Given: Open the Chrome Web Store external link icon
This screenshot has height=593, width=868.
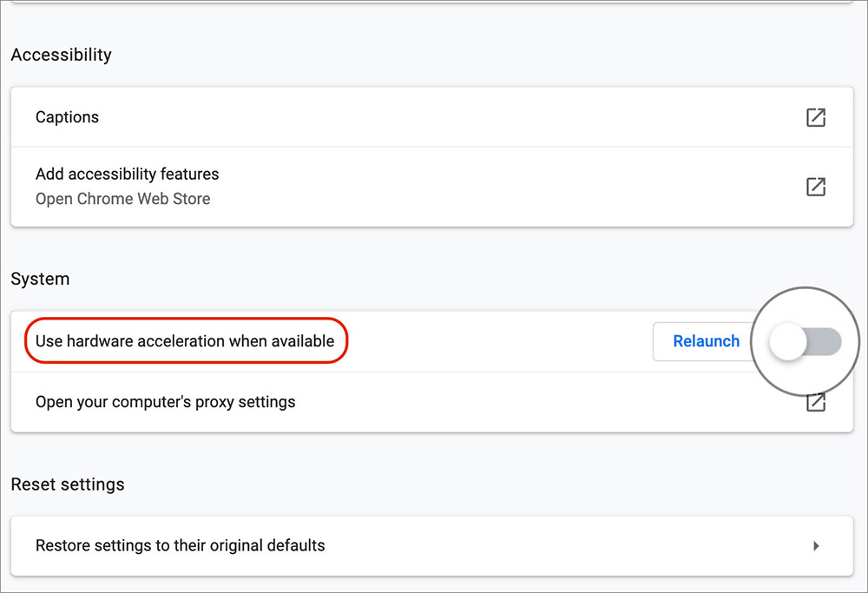Looking at the screenshot, I should (x=815, y=188).
